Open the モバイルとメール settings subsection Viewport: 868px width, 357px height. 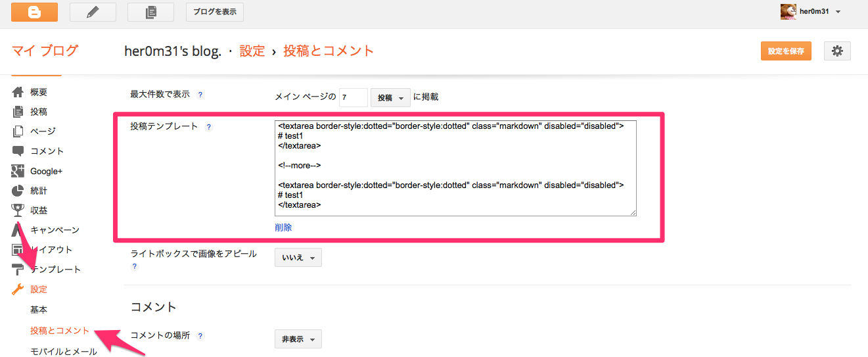[x=64, y=352]
